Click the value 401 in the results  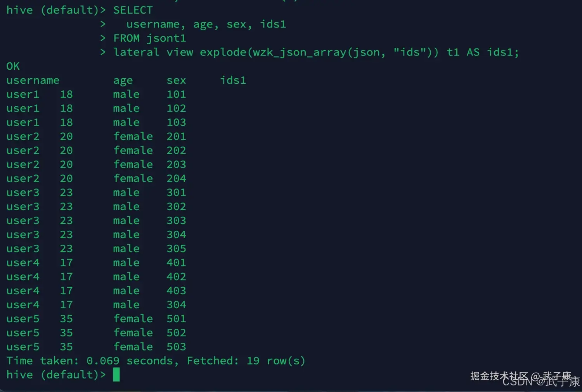pos(176,262)
